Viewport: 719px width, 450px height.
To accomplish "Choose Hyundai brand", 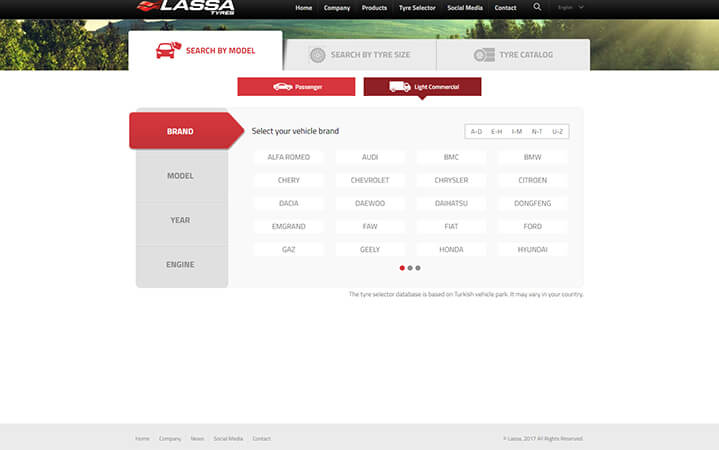I will coord(532,250).
